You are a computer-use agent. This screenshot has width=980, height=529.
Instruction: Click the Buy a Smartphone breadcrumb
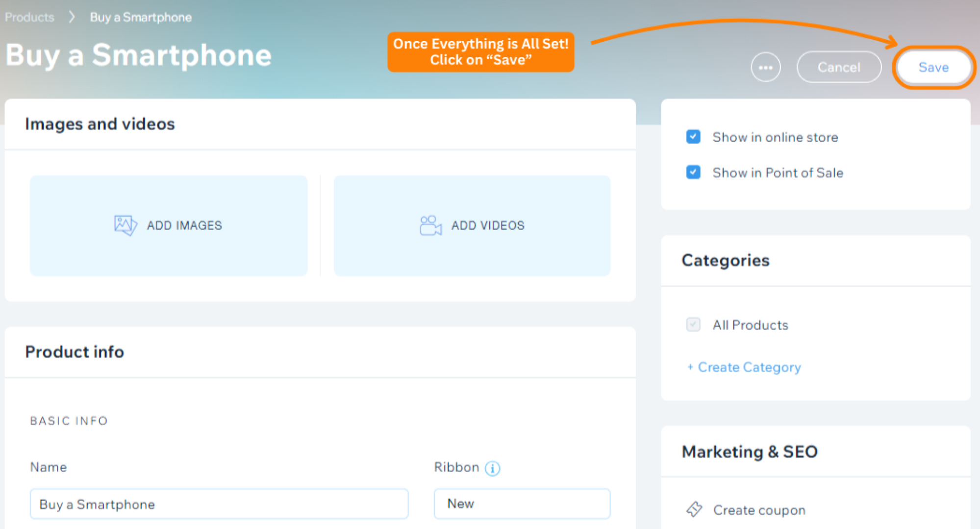click(141, 17)
